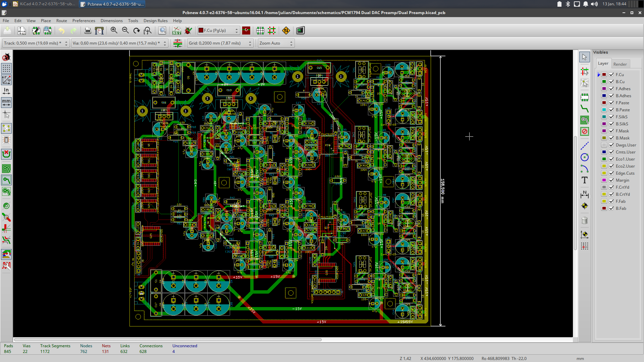The image size is (644, 362).
Task: Open the Design Rules menu
Action: tap(155, 21)
